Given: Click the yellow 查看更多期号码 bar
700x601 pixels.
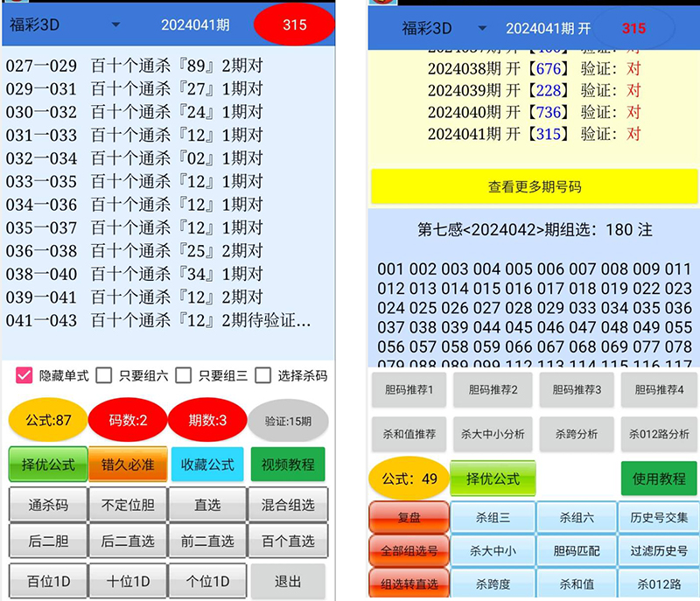Looking at the screenshot, I should (x=534, y=186).
